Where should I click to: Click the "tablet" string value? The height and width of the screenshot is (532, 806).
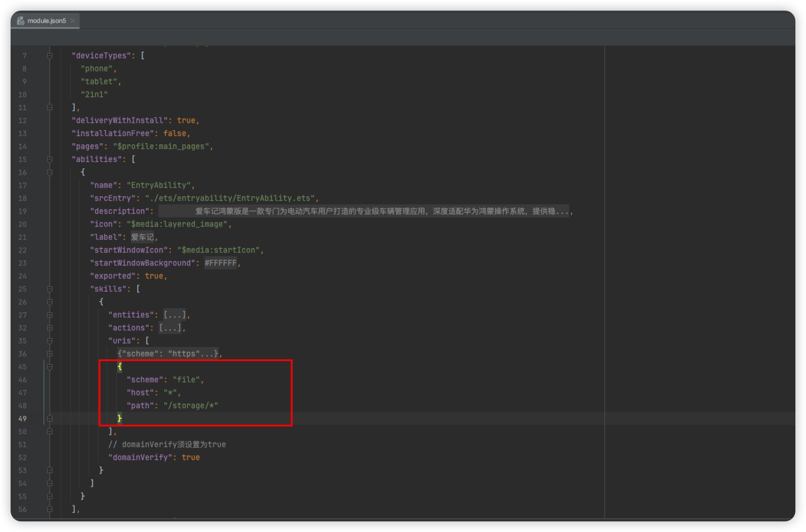[x=99, y=81]
